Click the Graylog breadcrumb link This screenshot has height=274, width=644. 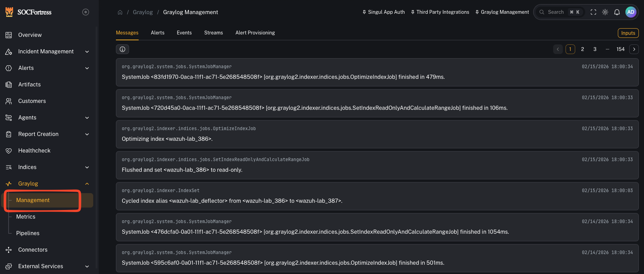pos(143,12)
